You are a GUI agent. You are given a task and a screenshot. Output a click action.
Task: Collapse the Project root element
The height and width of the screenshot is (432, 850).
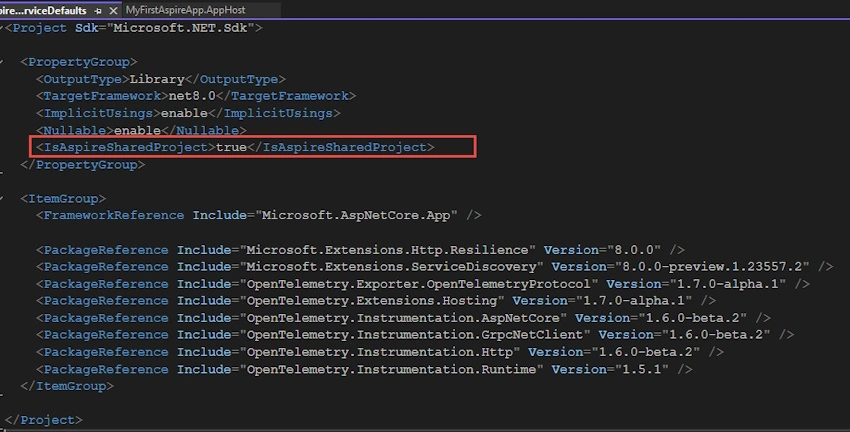[x=2, y=28]
